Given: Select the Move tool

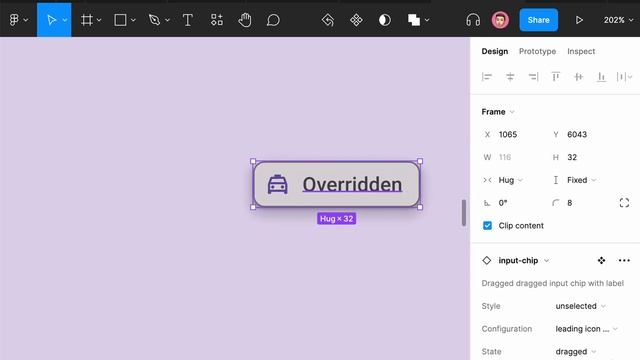Looking at the screenshot, I should coord(51,20).
